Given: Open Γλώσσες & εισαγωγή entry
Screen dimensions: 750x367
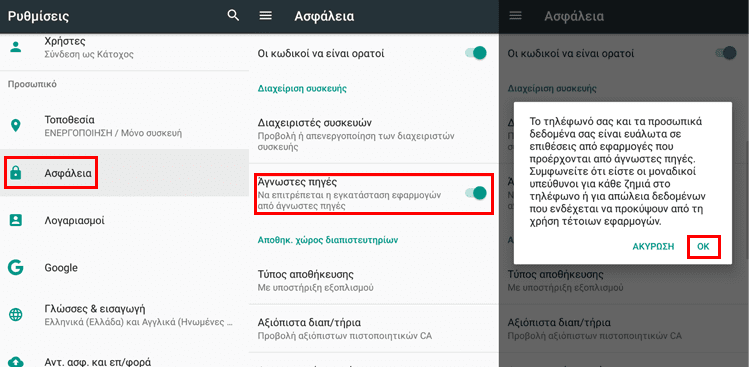Looking at the screenshot, I should [124, 314].
